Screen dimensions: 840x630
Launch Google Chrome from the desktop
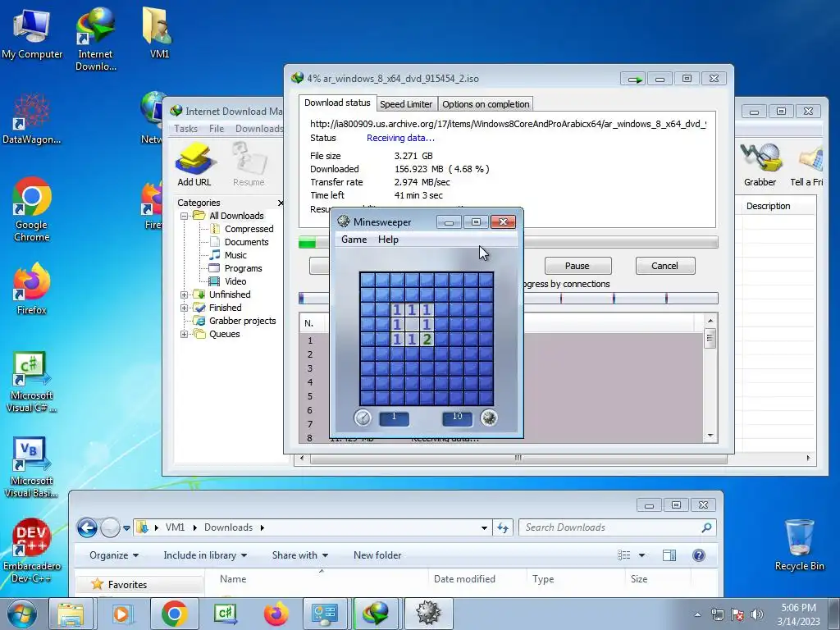pos(32,209)
